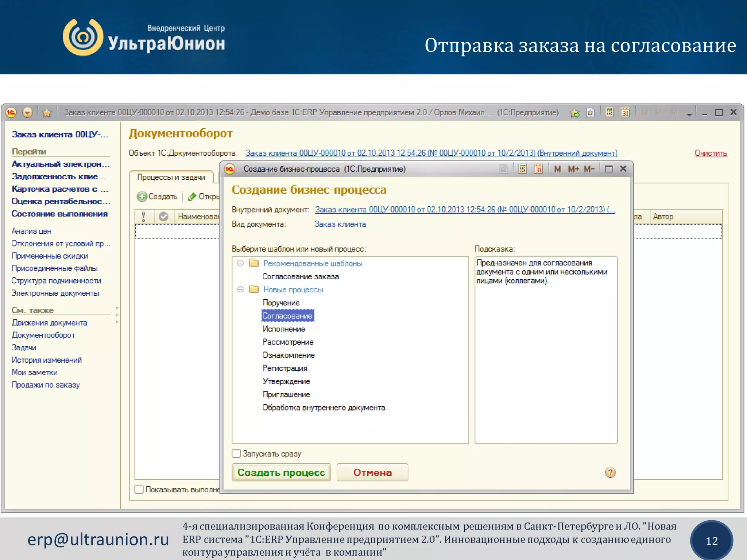The width and height of the screenshot is (747, 560).
Task: Click the pencil Открыть edit button
Action: [204, 197]
